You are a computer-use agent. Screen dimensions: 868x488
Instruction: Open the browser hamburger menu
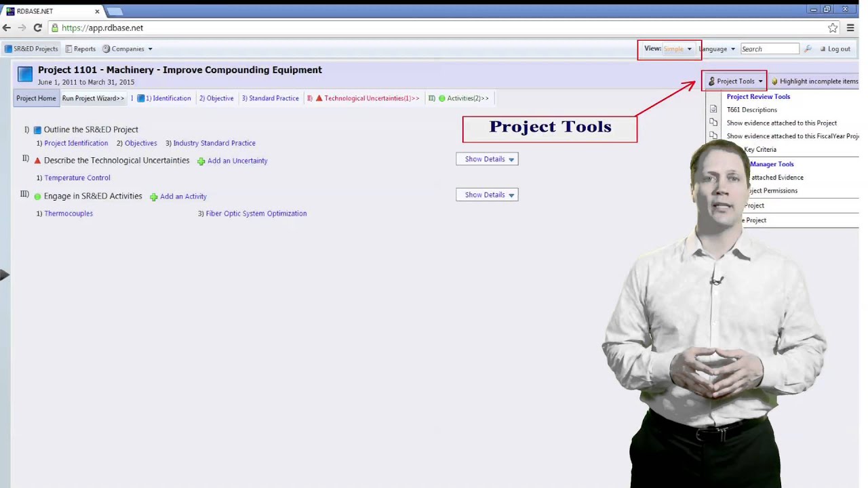point(850,28)
